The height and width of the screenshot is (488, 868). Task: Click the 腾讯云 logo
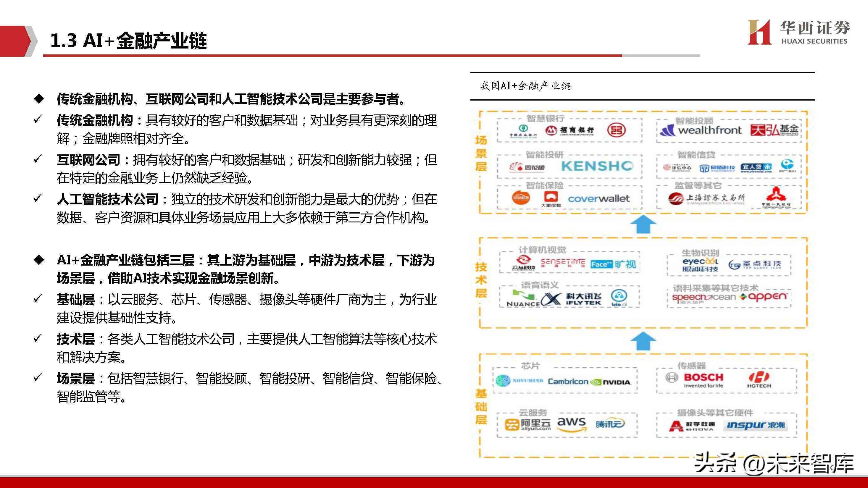[610, 424]
